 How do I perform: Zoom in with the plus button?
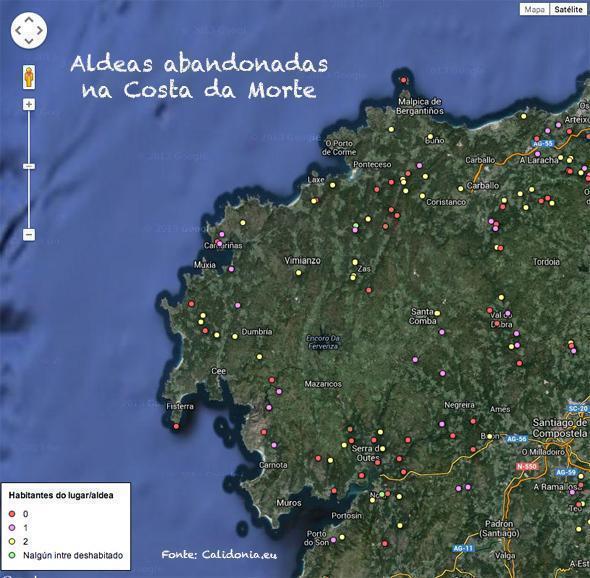29,105
